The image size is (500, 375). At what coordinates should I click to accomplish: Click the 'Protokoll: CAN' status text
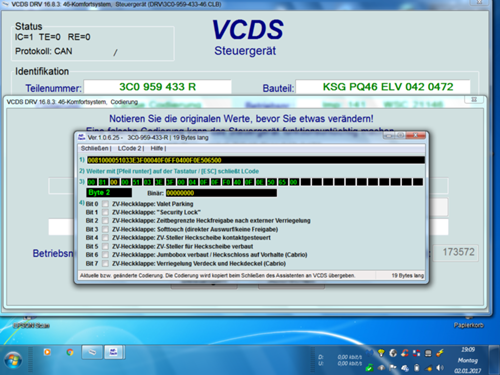pyautogui.click(x=44, y=51)
